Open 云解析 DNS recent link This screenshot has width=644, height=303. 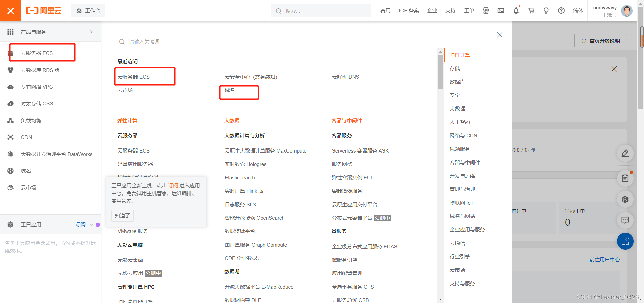tap(345, 77)
